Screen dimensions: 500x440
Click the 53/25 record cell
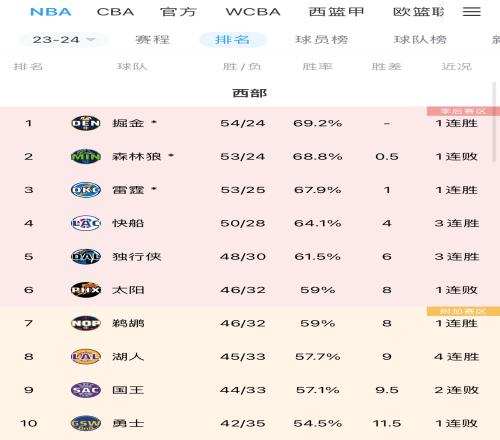click(x=243, y=190)
